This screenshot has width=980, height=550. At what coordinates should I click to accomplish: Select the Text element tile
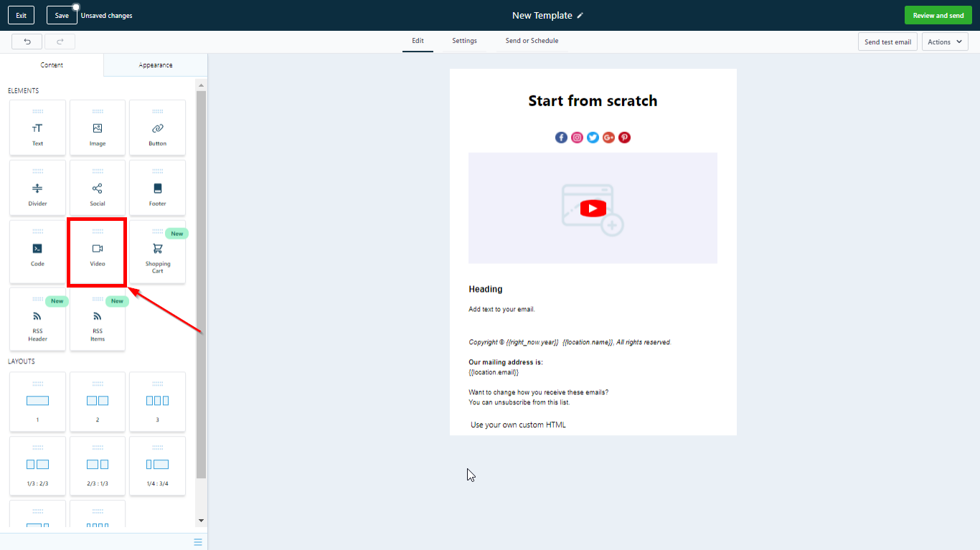(x=37, y=128)
